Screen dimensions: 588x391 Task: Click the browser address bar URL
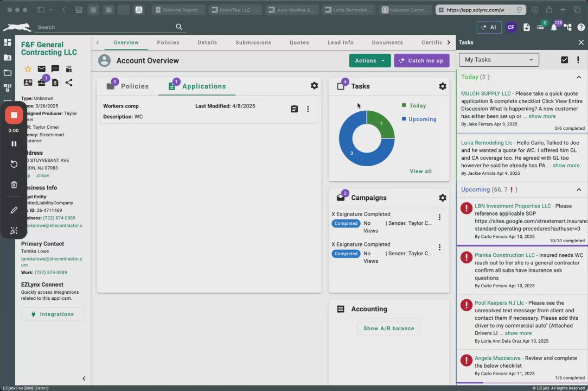pyautogui.click(x=475, y=10)
